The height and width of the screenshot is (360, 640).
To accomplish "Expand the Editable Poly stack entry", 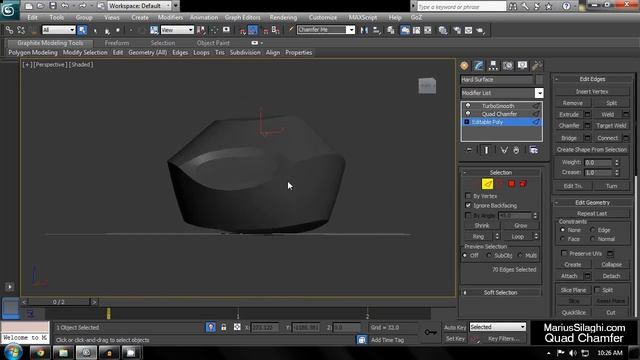I will pos(467,122).
